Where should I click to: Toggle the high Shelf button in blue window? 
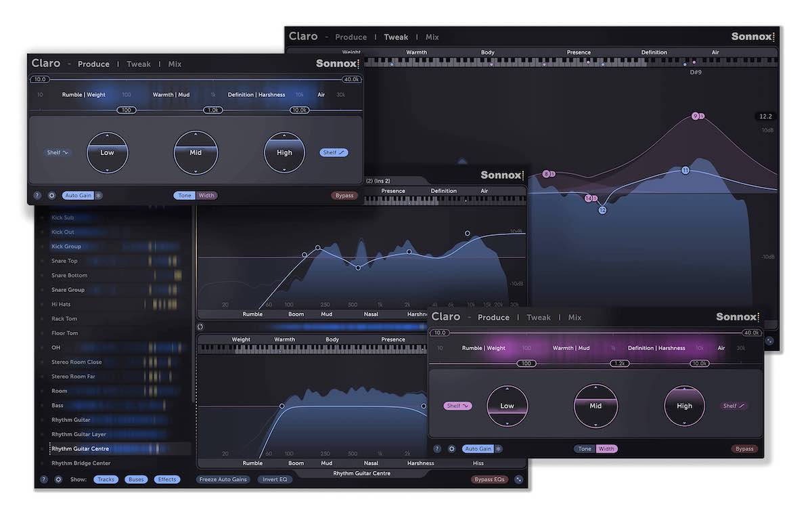click(x=334, y=152)
